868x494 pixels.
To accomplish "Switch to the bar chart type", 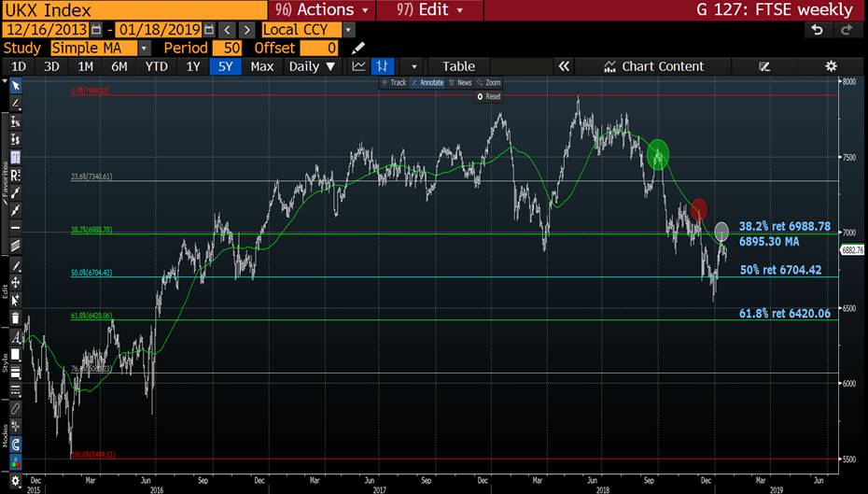I will point(382,66).
